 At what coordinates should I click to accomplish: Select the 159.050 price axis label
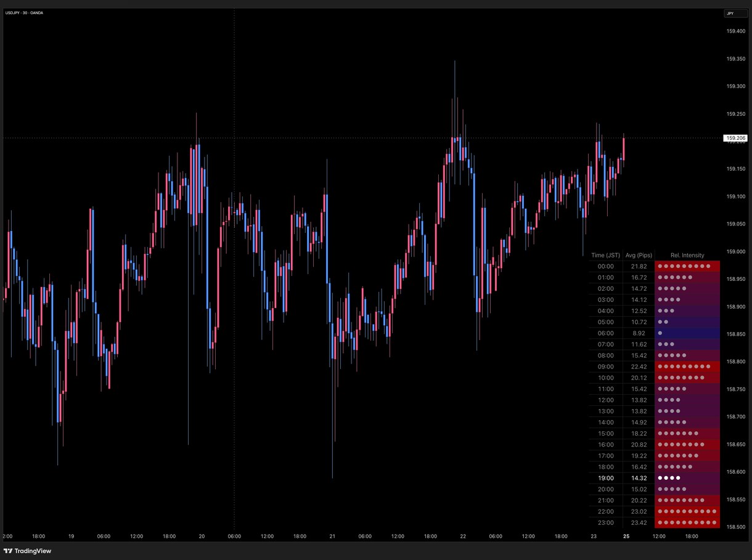click(x=736, y=224)
